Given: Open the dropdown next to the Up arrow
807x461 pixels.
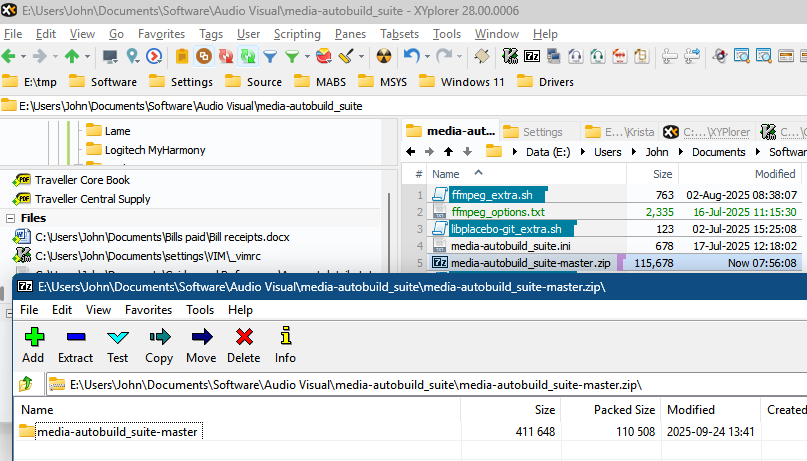Looking at the screenshot, I should tap(87, 57).
